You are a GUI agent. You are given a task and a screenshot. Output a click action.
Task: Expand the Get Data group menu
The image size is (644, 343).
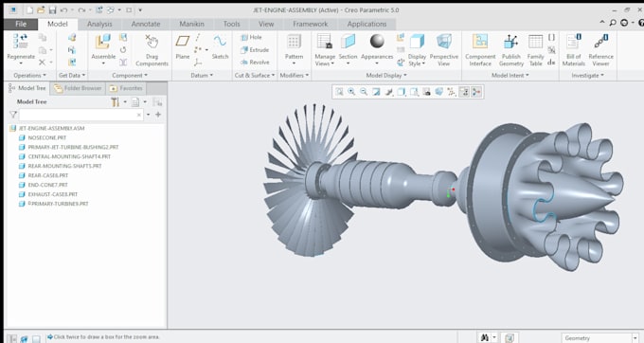click(x=72, y=76)
